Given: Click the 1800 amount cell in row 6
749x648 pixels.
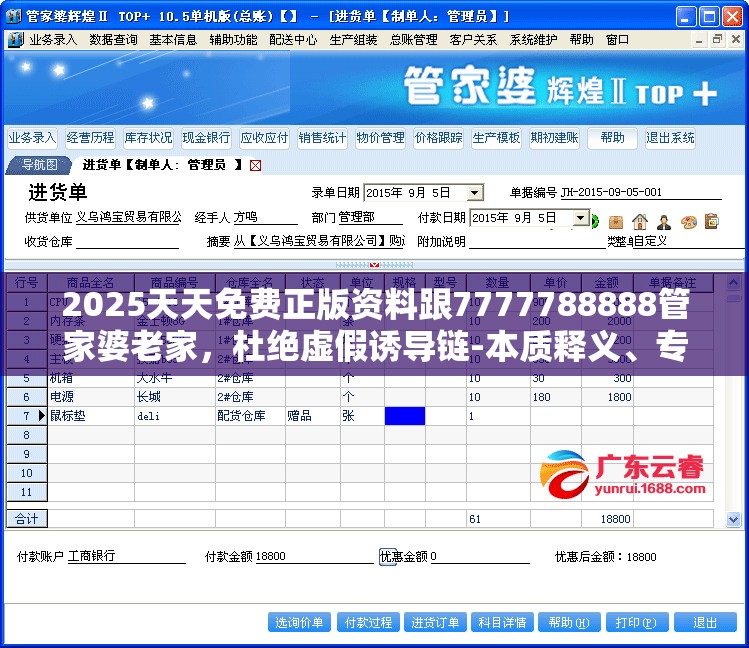Looking at the screenshot, I should 607,397.
